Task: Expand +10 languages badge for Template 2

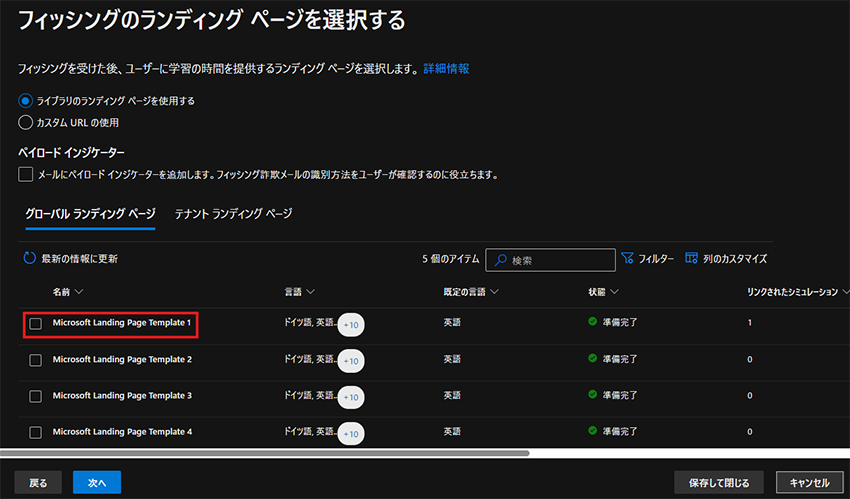Action: pyautogui.click(x=351, y=361)
